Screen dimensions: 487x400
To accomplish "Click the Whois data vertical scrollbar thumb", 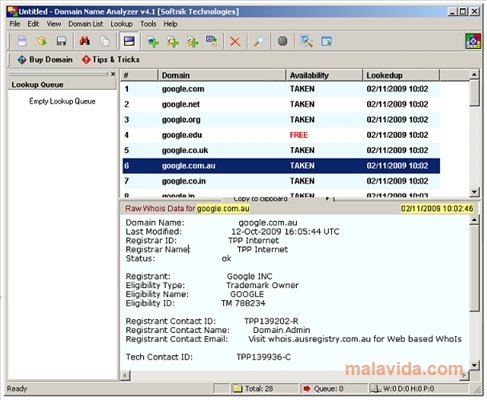I will pos(474,269).
